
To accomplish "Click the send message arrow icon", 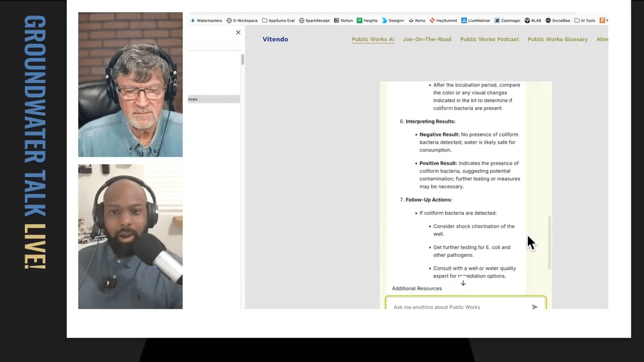I will tap(535, 307).
